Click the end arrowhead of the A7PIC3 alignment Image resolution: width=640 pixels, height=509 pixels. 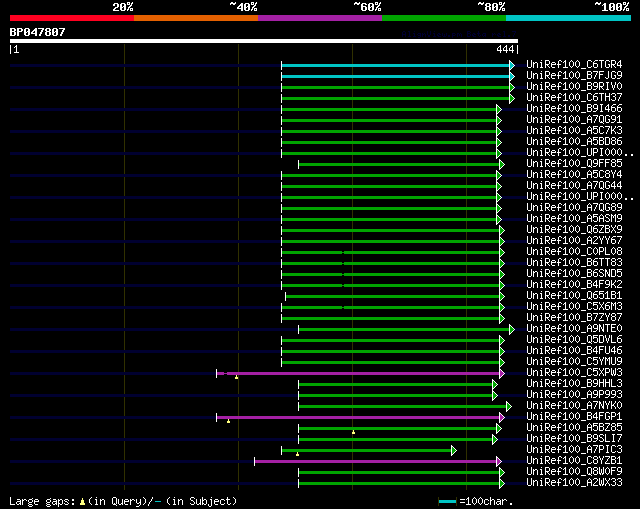(454, 451)
